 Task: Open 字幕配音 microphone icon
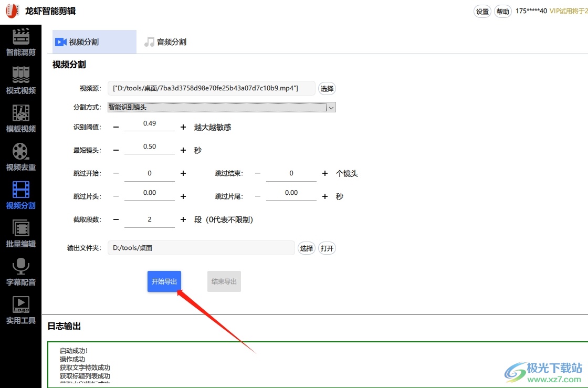click(20, 267)
